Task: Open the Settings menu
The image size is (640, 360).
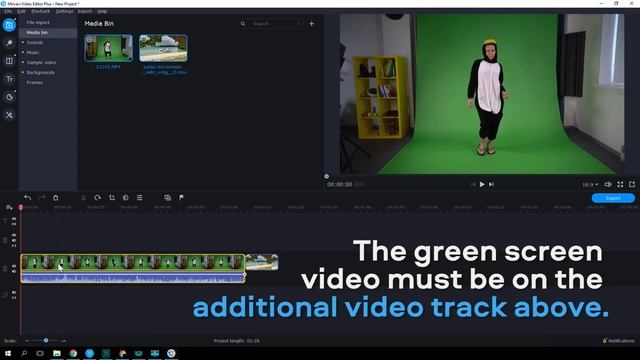Action: click(x=64, y=11)
